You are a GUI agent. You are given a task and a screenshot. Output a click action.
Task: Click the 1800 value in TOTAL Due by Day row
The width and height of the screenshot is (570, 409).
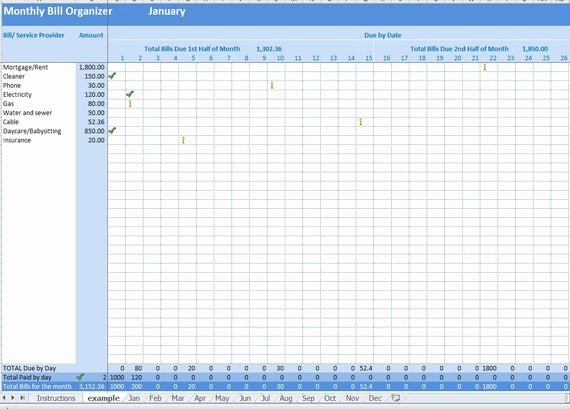click(x=489, y=368)
